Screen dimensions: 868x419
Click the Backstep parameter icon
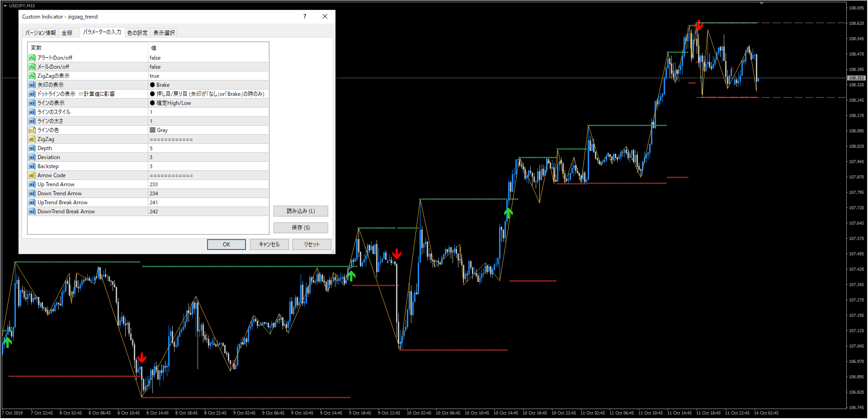tap(32, 166)
